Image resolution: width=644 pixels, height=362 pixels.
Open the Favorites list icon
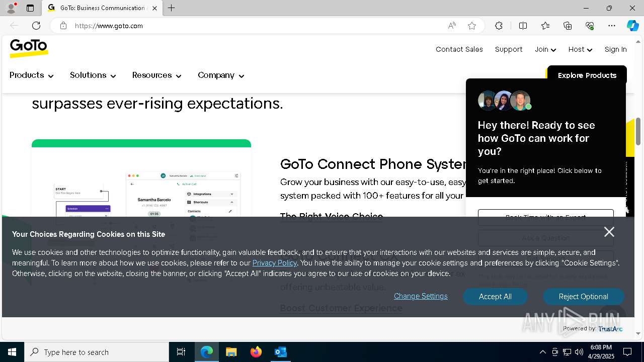[x=545, y=26]
